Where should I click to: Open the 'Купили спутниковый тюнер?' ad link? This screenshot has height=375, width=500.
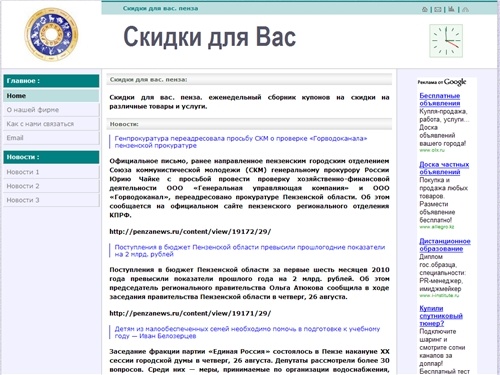point(441,316)
